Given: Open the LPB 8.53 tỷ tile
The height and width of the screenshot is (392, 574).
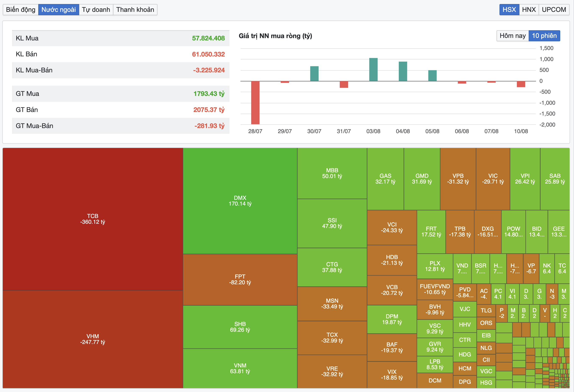Looking at the screenshot, I should tap(435, 364).
